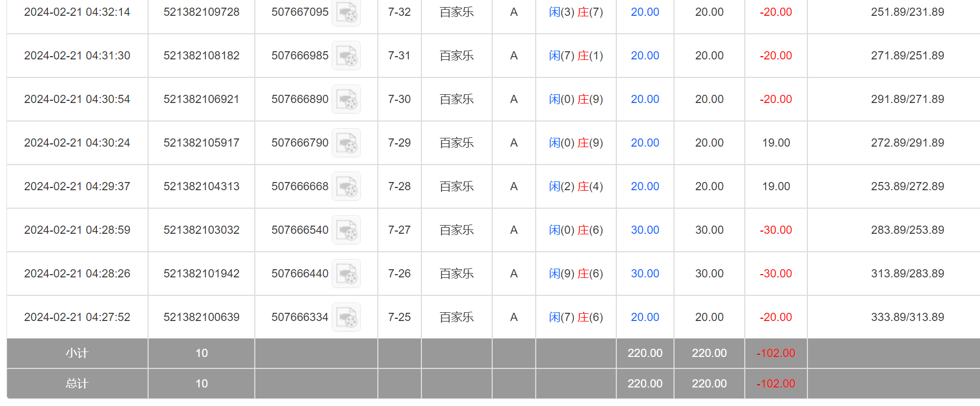Click the 闲(9) 庄(6) result link
The width and height of the screenshot is (980, 406).
click(575, 274)
